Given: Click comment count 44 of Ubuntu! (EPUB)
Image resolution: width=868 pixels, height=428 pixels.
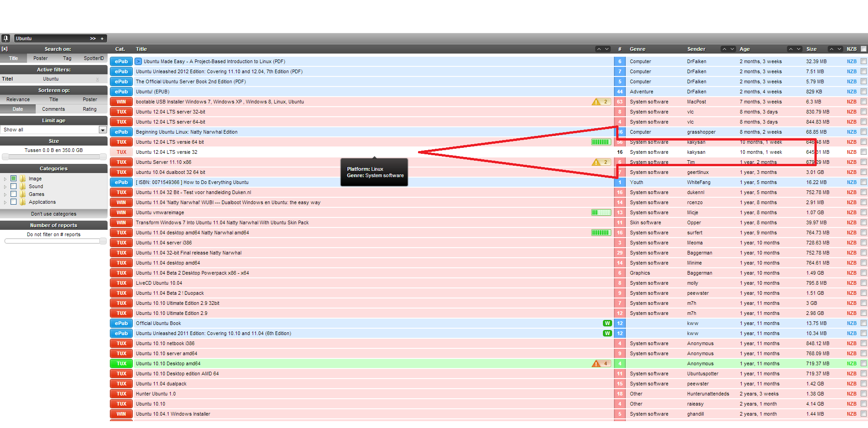Looking at the screenshot, I should (620, 92).
